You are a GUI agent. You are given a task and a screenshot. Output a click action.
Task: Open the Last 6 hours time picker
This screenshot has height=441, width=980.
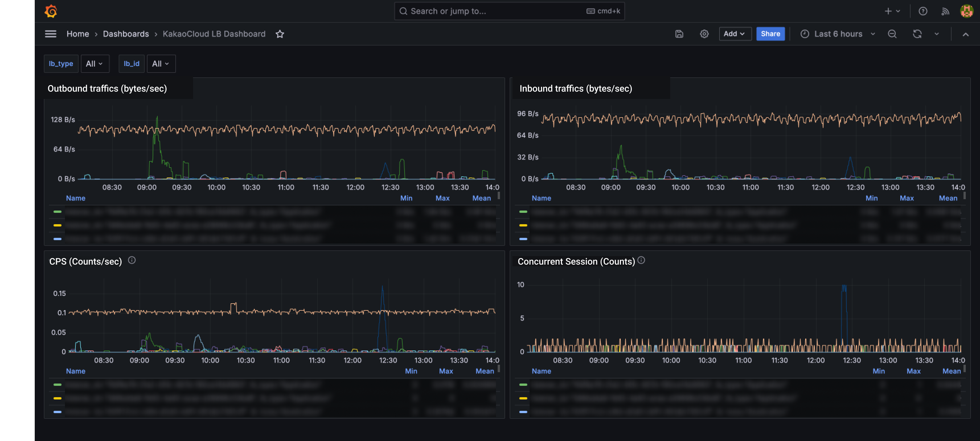click(x=838, y=34)
